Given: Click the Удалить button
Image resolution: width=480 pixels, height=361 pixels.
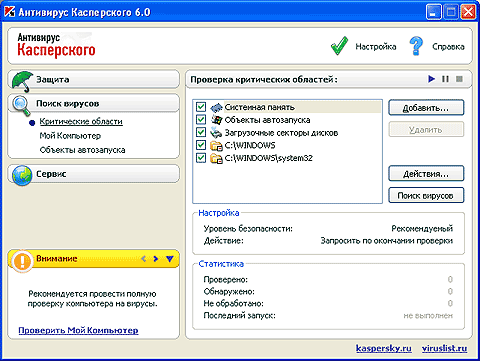Looking at the screenshot, I should pyautogui.click(x=426, y=129).
